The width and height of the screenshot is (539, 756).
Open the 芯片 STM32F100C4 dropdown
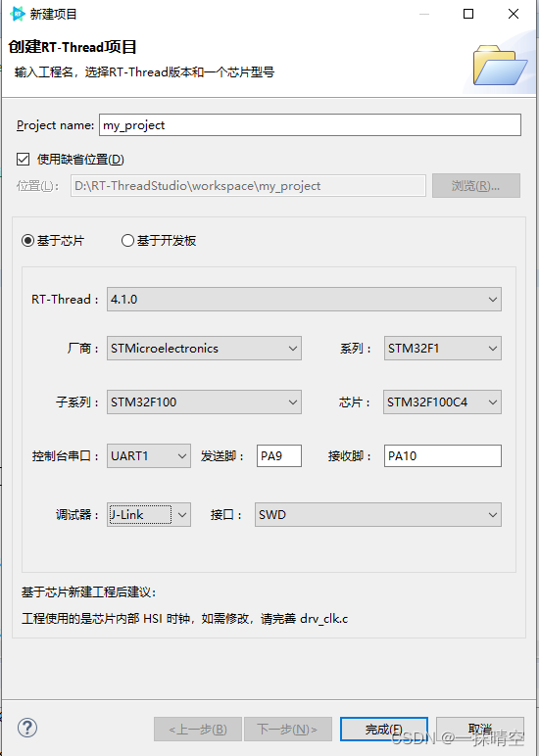pyautogui.click(x=443, y=402)
